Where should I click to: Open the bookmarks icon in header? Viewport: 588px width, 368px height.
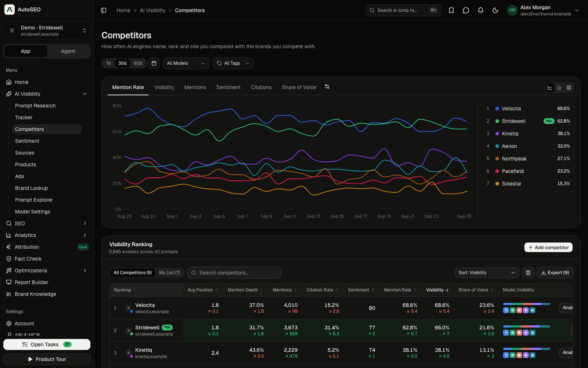point(451,10)
